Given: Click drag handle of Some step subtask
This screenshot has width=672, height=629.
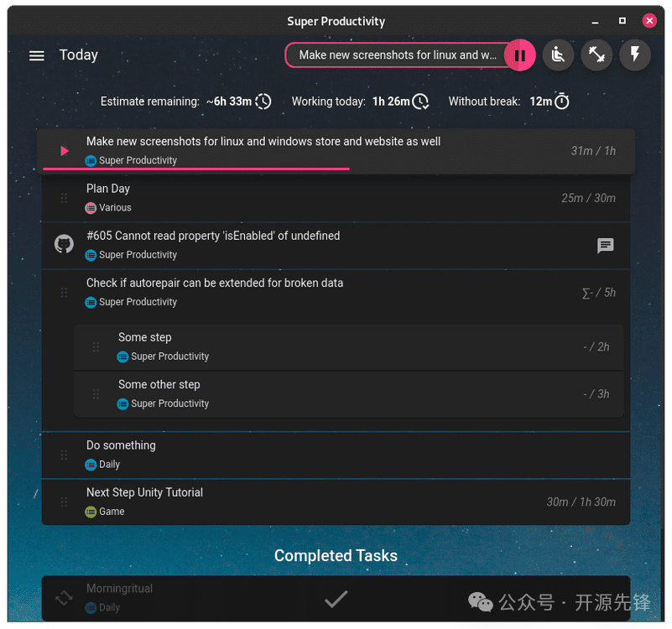Looking at the screenshot, I should pyautogui.click(x=96, y=346).
